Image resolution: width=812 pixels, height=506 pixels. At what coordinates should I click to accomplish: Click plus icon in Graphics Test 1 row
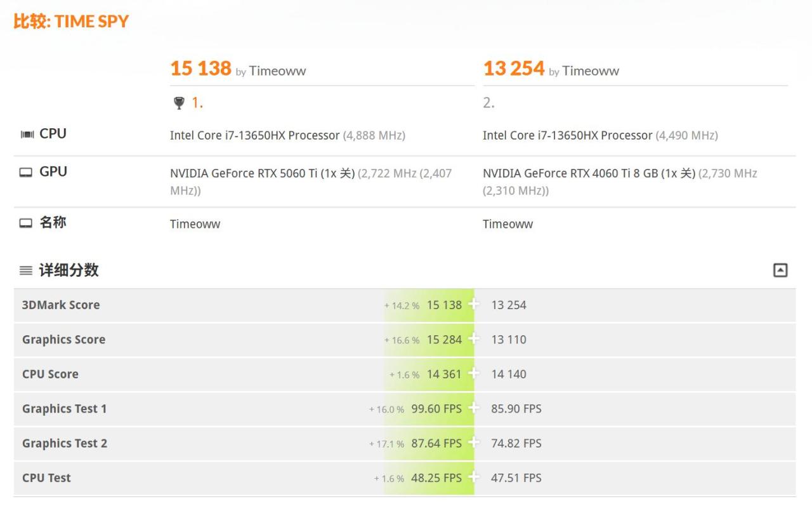(473, 408)
